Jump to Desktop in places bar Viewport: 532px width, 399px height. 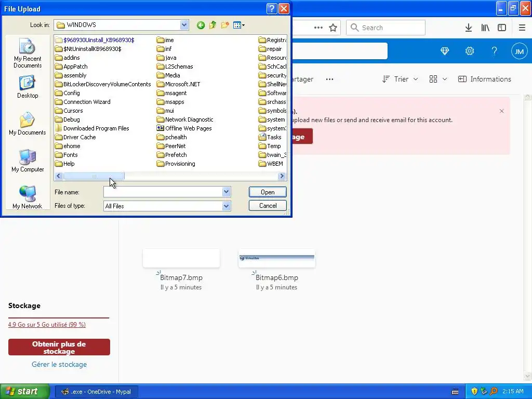pos(28,87)
